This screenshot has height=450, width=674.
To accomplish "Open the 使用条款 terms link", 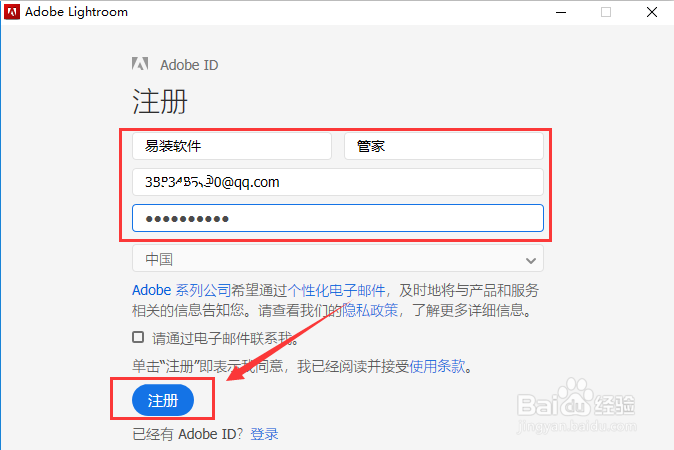I will tap(438, 366).
